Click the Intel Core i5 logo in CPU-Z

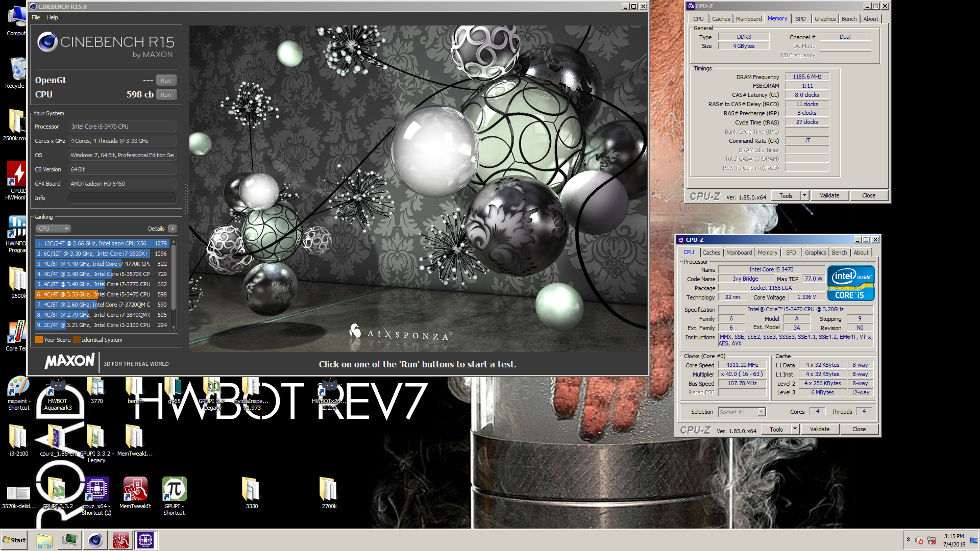point(851,283)
